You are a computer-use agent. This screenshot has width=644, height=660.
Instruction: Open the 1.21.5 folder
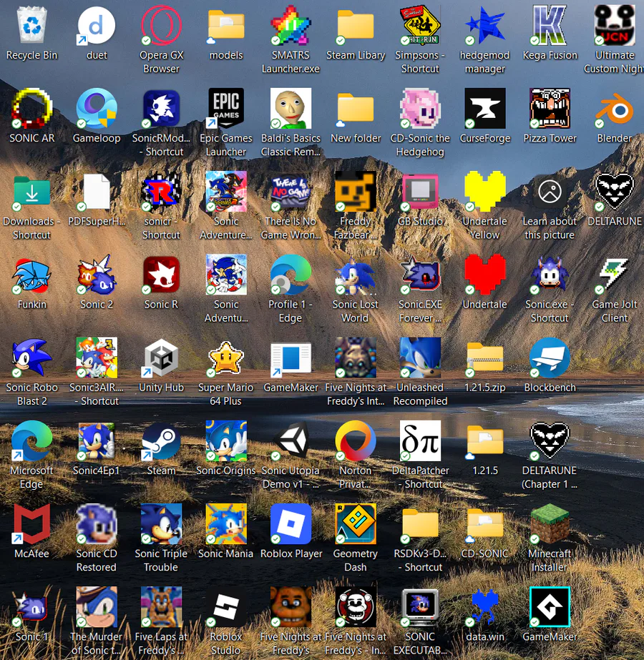point(485,440)
